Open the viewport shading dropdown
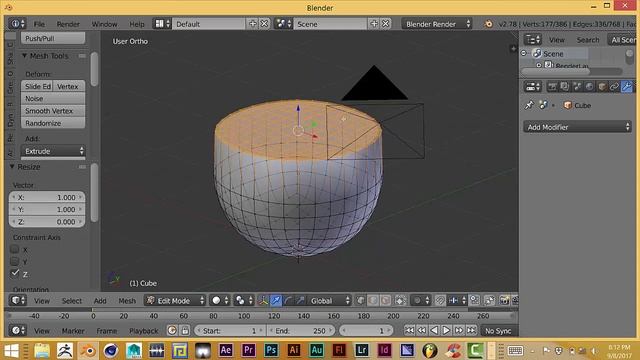 220,301
